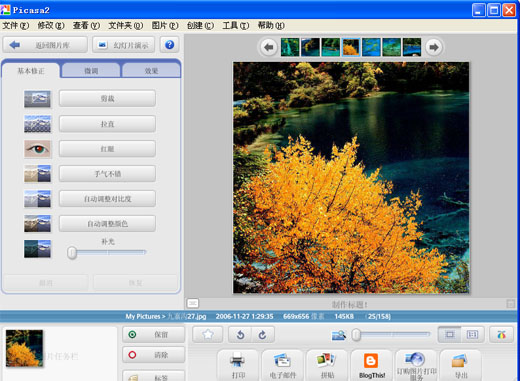Click the photo tray thumbnail of orange tree

tap(24, 348)
